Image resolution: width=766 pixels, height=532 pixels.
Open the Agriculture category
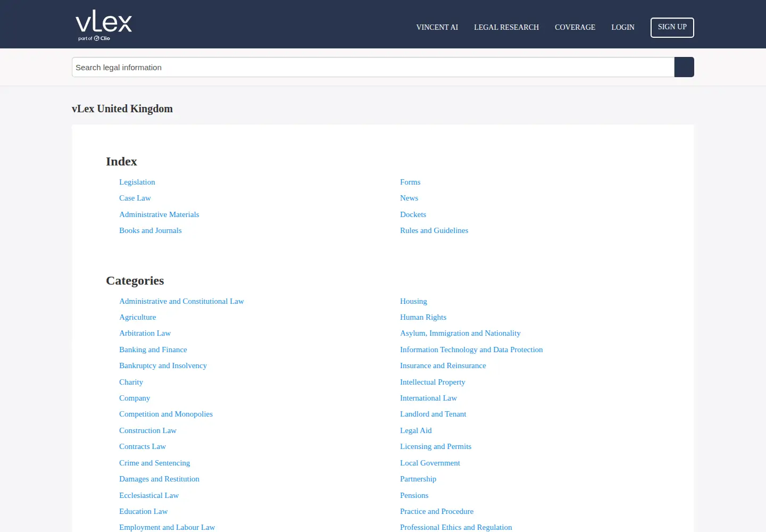click(138, 317)
